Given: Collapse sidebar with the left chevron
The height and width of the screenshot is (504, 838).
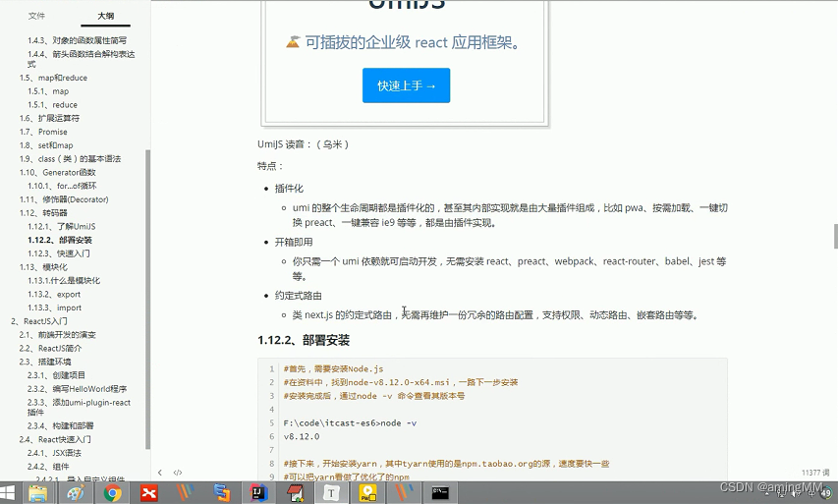Looking at the screenshot, I should 160,473.
